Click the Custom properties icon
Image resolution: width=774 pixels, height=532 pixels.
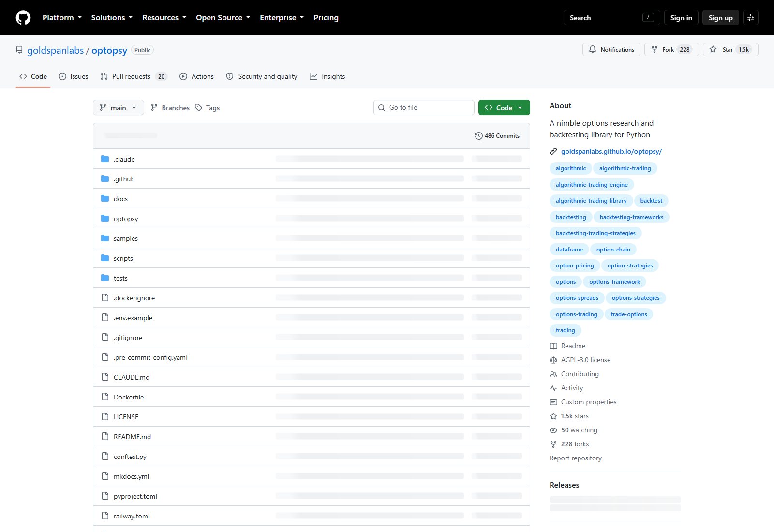(x=553, y=402)
